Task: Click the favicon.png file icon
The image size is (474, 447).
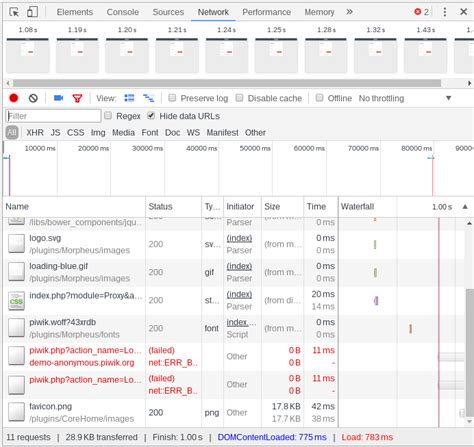Action: pos(16,412)
